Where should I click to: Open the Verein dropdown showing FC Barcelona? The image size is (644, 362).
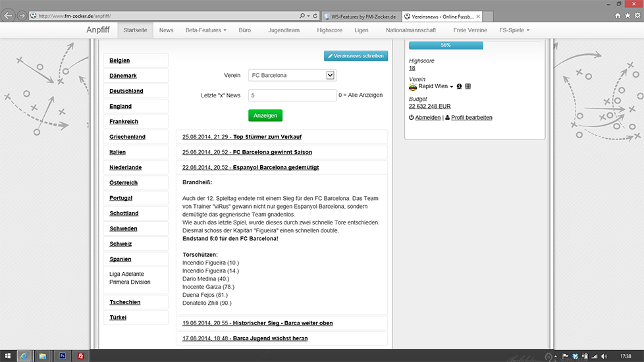click(x=292, y=75)
